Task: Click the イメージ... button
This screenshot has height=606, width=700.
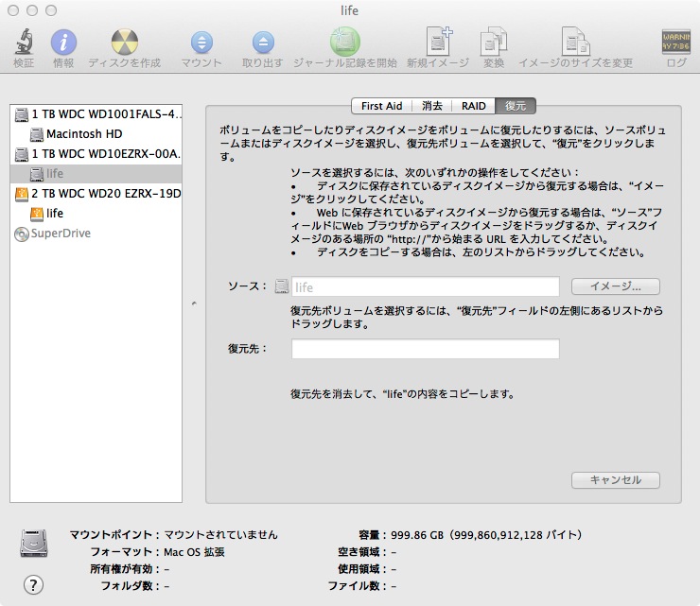Action: (616, 286)
